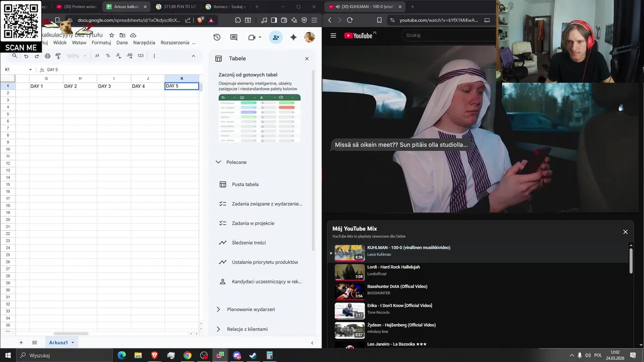This screenshot has height=362, width=644.
Task: Expand the Relacje z klientami section
Action: coord(218,329)
